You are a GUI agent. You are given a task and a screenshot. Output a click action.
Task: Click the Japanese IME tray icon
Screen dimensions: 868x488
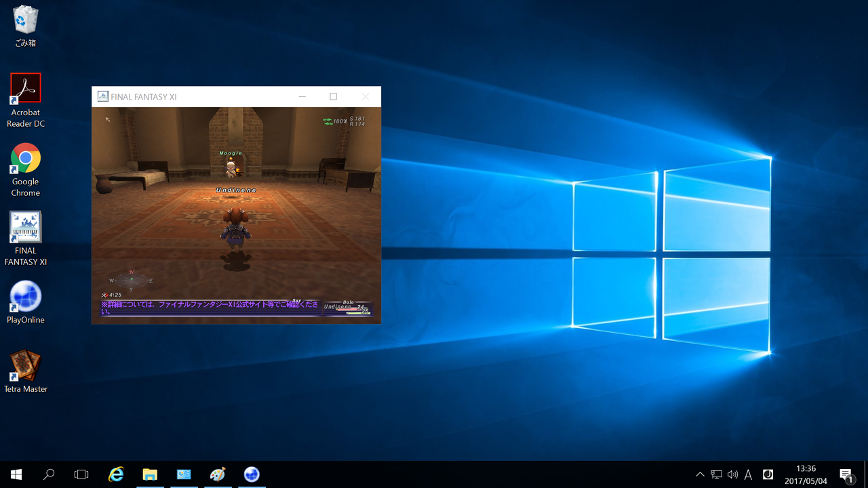768,474
